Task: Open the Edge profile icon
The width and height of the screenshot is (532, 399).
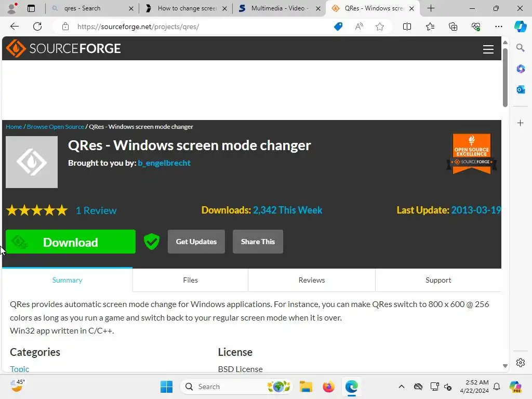Action: pos(12,8)
